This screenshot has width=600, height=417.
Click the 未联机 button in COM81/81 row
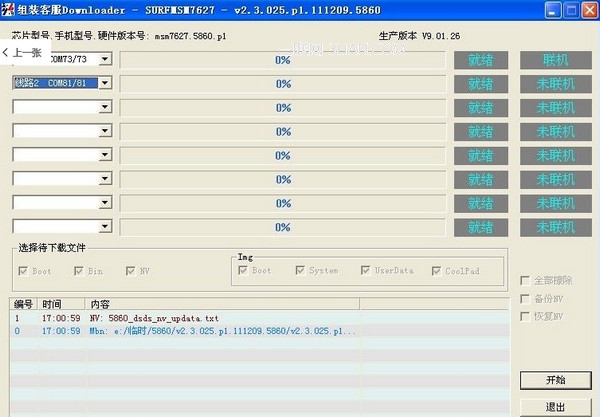(556, 84)
